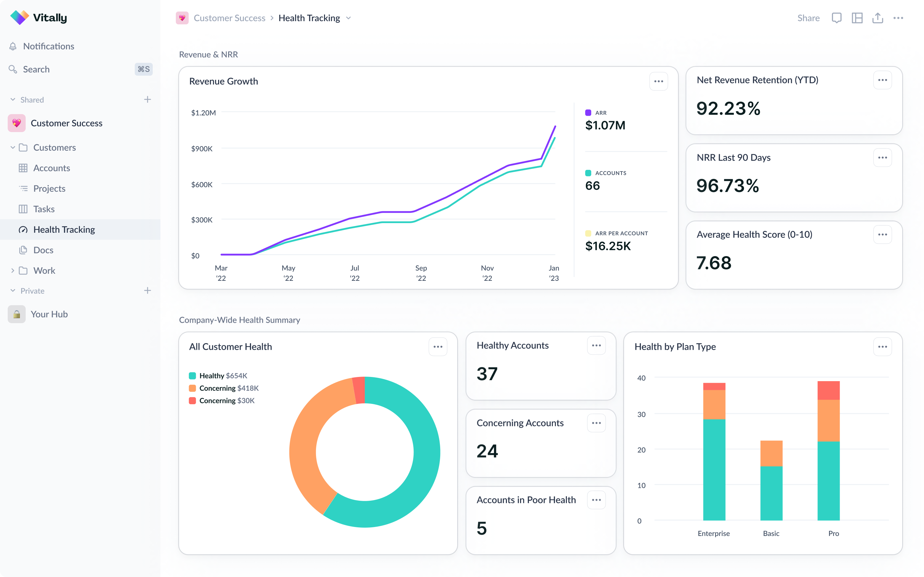Image resolution: width=924 pixels, height=577 pixels.
Task: Expand the Work folder
Action: coord(13,271)
